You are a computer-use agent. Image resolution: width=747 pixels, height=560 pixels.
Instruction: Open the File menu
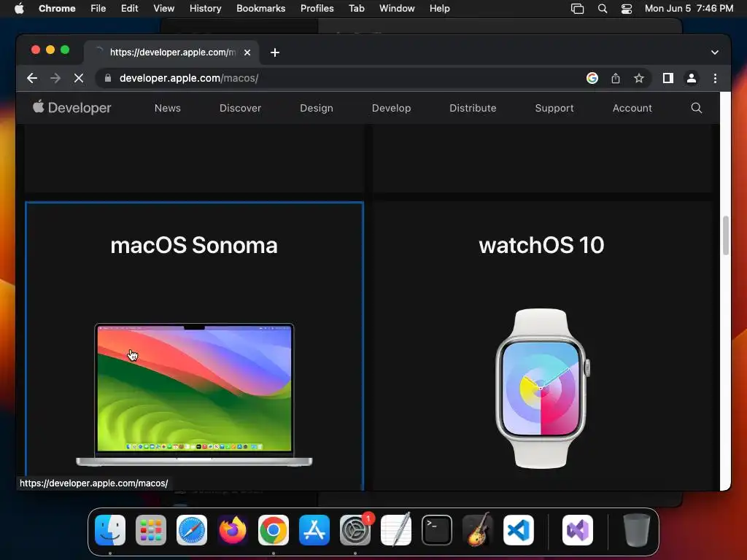98,9
